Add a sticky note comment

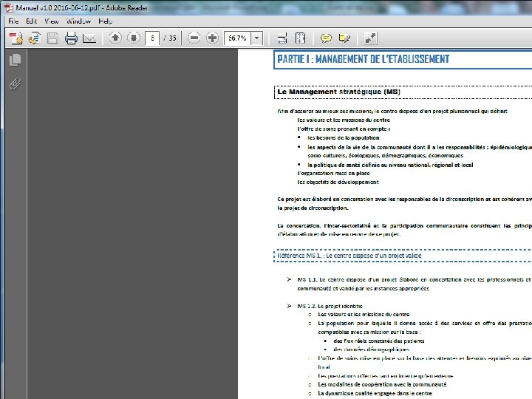[326, 38]
